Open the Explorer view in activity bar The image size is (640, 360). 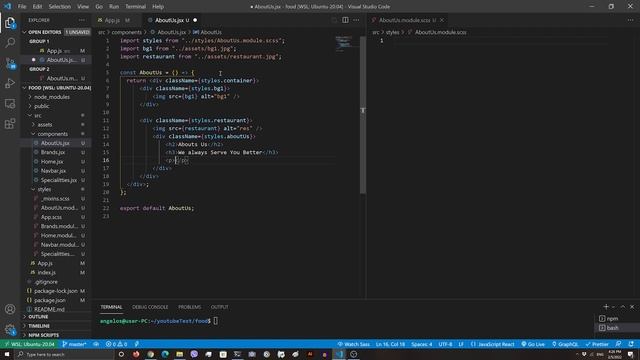tap(10, 23)
